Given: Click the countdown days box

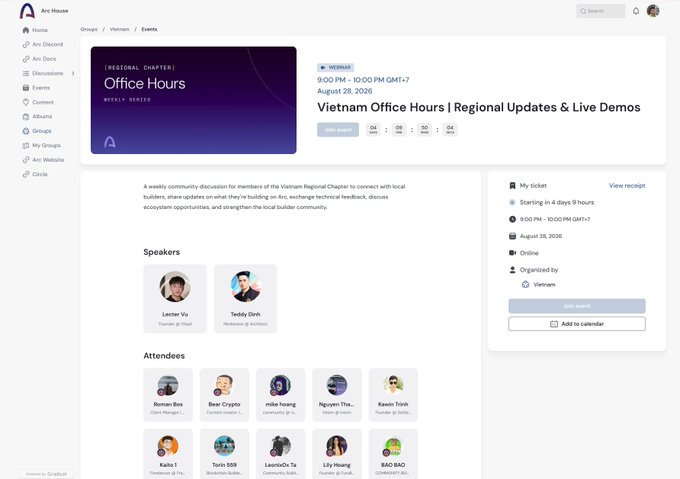Looking at the screenshot, I should 373,129.
